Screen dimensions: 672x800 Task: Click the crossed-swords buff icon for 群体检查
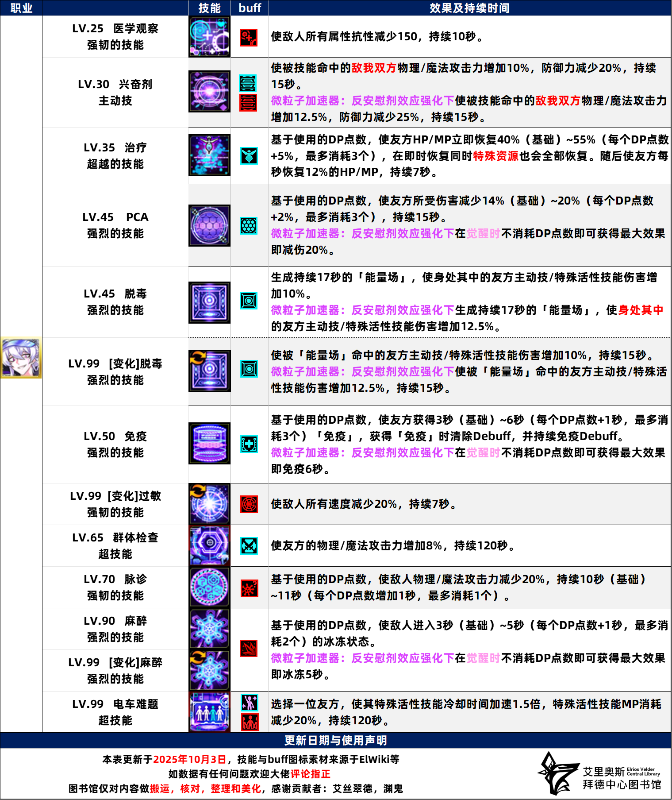[249, 546]
